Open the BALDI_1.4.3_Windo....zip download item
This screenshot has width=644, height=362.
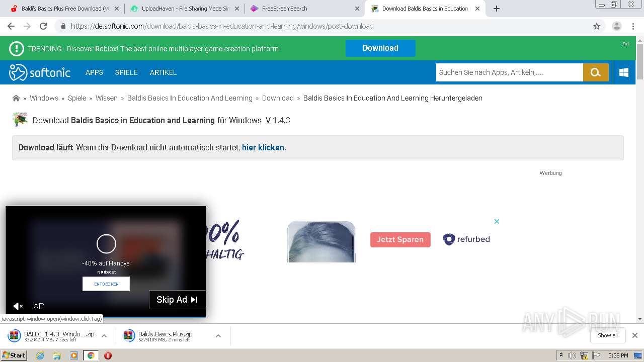pyautogui.click(x=52, y=336)
